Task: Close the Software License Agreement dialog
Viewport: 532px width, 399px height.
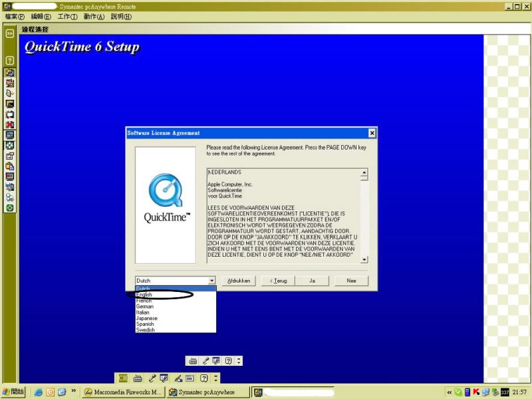Action: [x=372, y=133]
